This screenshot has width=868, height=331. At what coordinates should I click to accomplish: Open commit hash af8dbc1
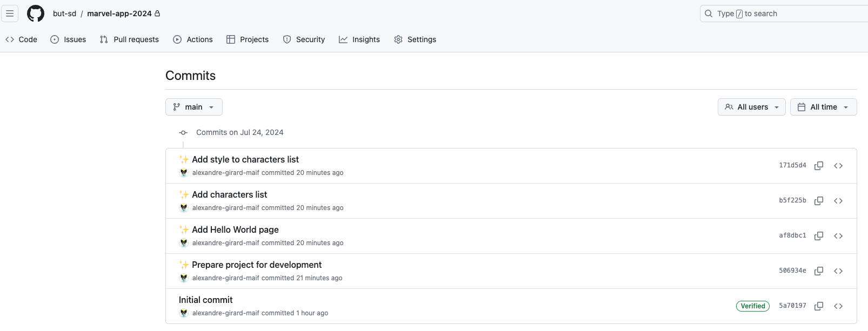click(x=792, y=235)
